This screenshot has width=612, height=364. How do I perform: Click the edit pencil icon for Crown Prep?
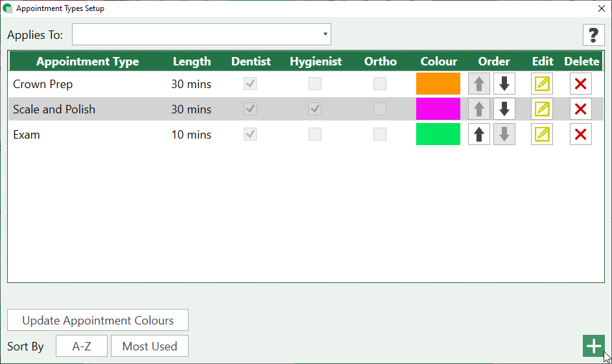(x=541, y=84)
